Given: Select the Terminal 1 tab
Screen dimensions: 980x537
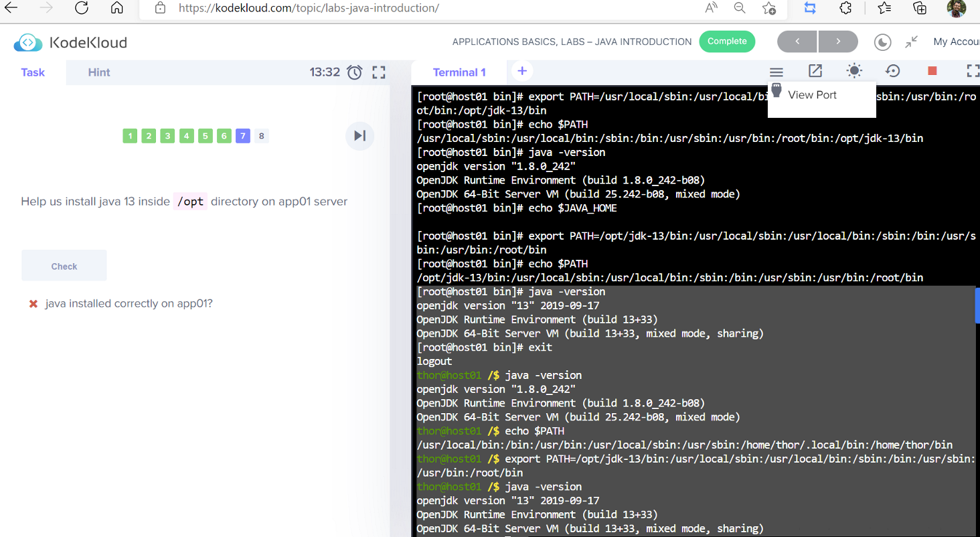Looking at the screenshot, I should tap(459, 72).
